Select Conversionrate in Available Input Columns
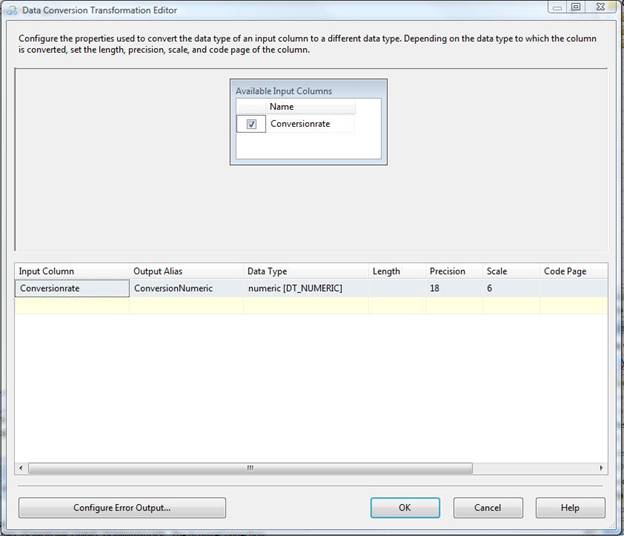 [x=300, y=124]
